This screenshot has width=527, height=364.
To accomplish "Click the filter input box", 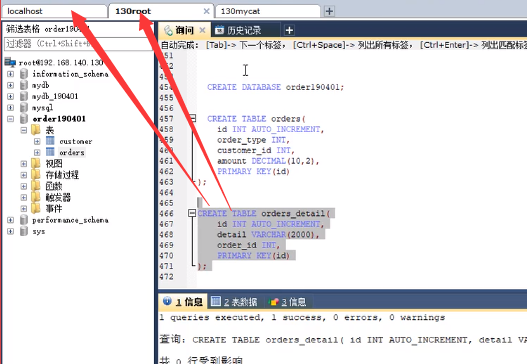I will click(x=78, y=44).
